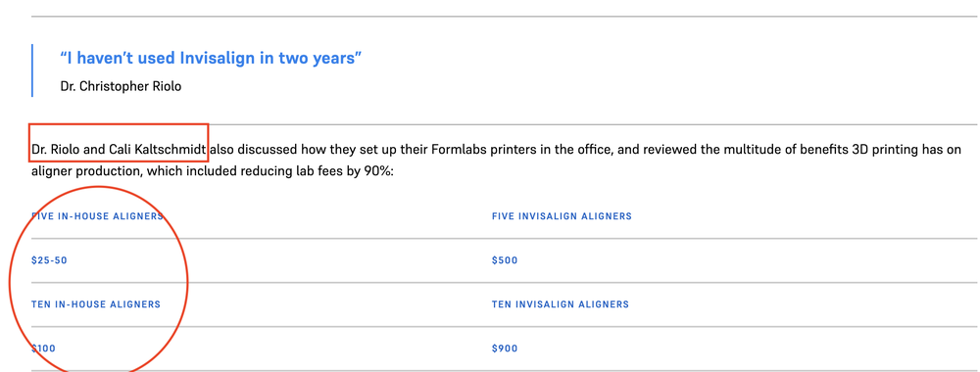Select the $100 price cell

[43, 349]
